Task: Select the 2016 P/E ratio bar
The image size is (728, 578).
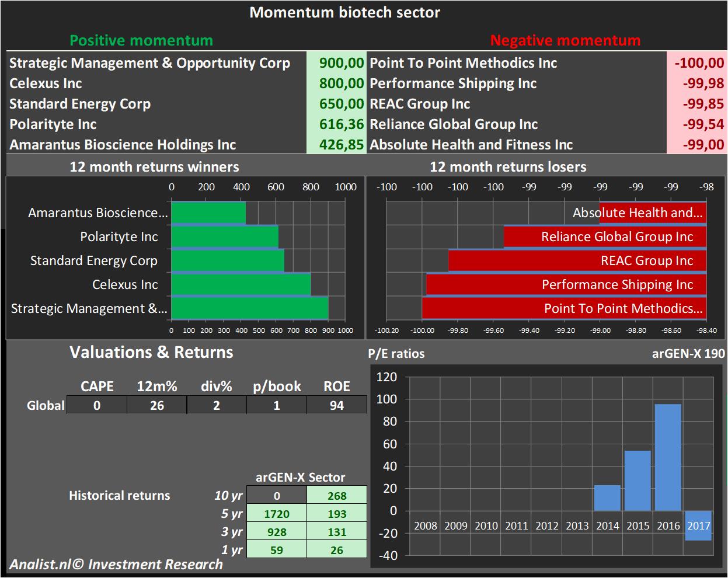Action: click(668, 457)
